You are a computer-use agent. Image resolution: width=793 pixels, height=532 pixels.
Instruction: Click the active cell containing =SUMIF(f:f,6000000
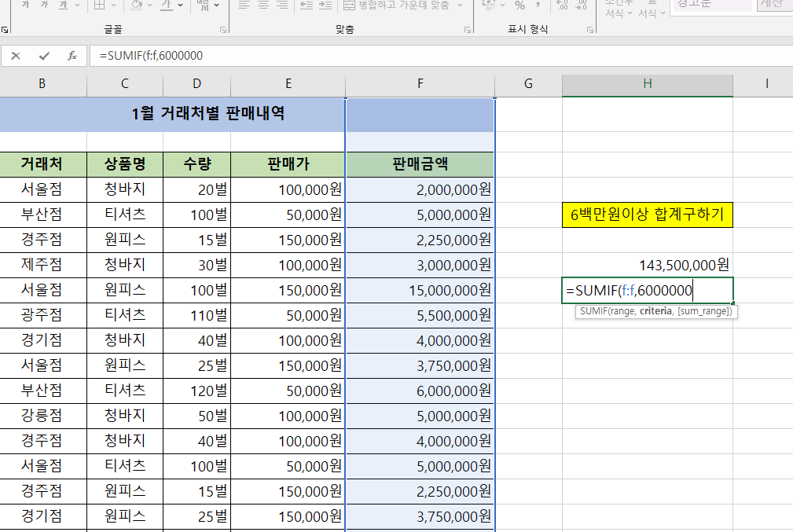click(648, 290)
